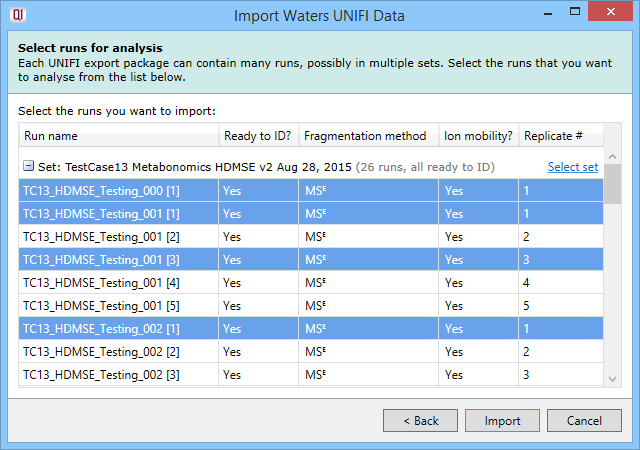Sort by Run name column header
The image size is (640, 450).
[118, 136]
